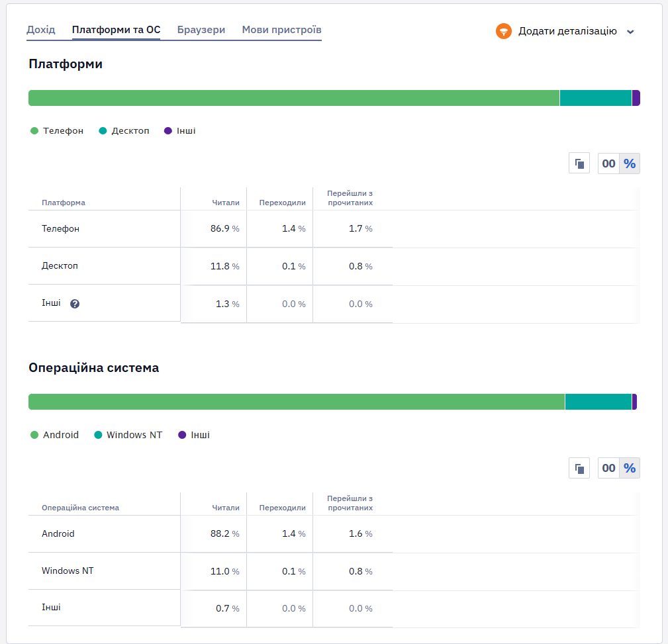Click the 1.6 % value
Image resolution: width=668 pixels, height=644 pixels.
(x=360, y=533)
